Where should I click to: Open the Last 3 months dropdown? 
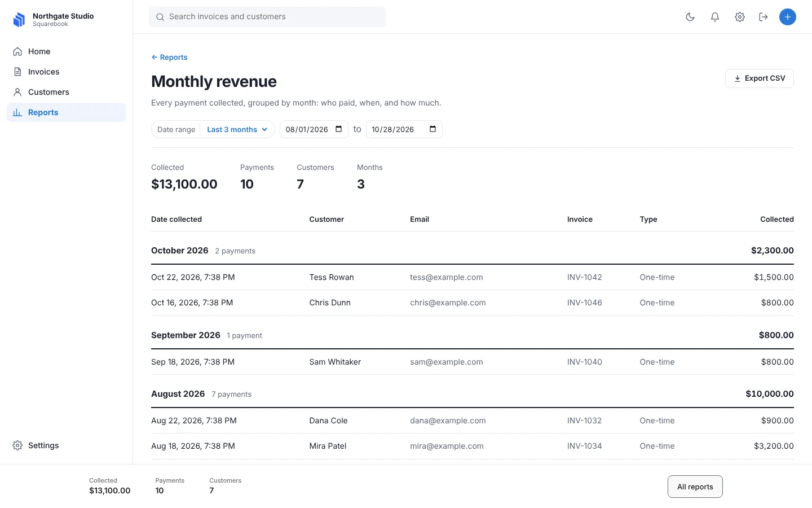pyautogui.click(x=237, y=129)
